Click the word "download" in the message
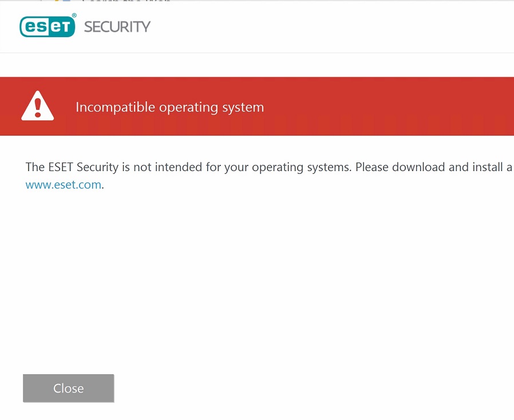Viewport: 514px width, 420px height. pos(418,167)
